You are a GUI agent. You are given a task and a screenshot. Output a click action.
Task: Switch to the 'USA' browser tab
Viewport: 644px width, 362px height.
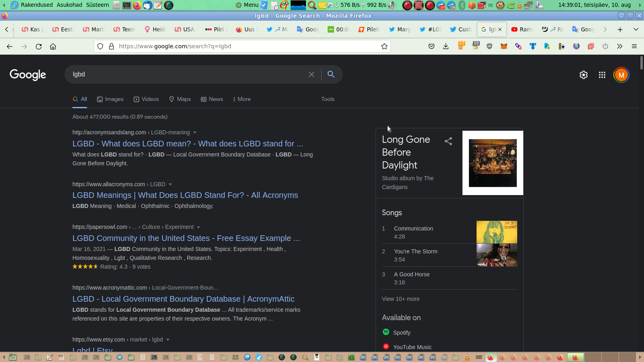coord(185,29)
